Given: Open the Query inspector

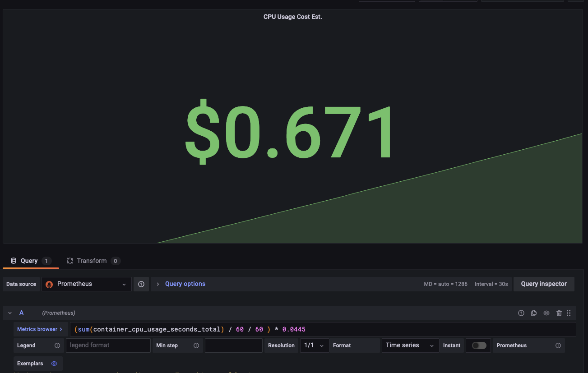Looking at the screenshot, I should click(x=544, y=284).
